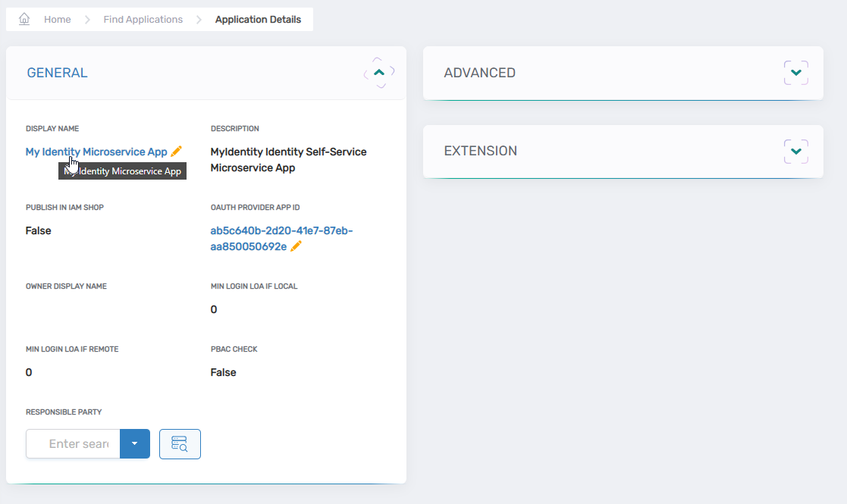Select the Description text value
This screenshot has width=847, height=504.
[288, 159]
